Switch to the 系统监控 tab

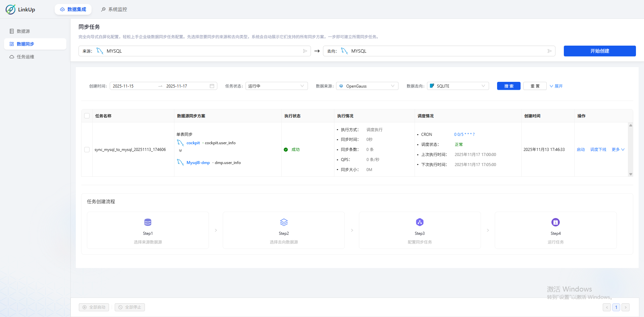114,9
